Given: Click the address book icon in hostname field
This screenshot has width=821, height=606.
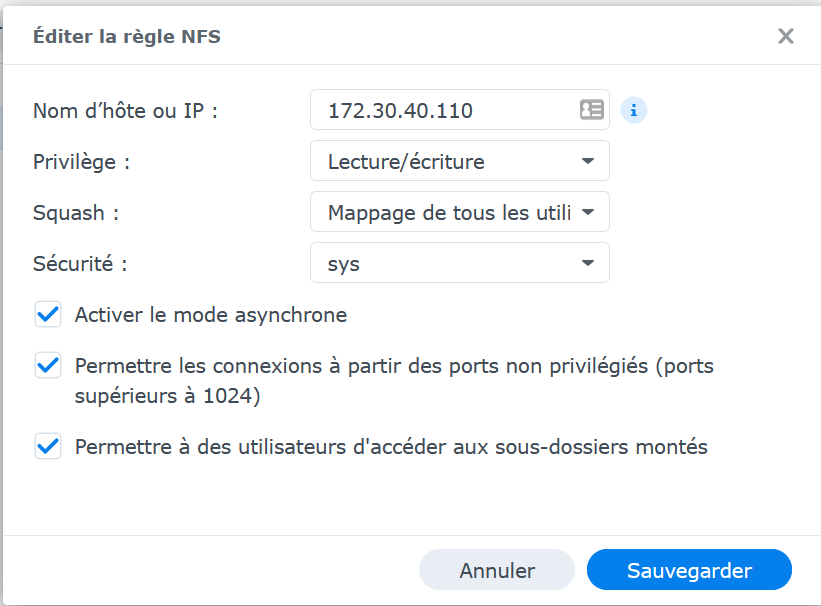Looking at the screenshot, I should tap(592, 110).
